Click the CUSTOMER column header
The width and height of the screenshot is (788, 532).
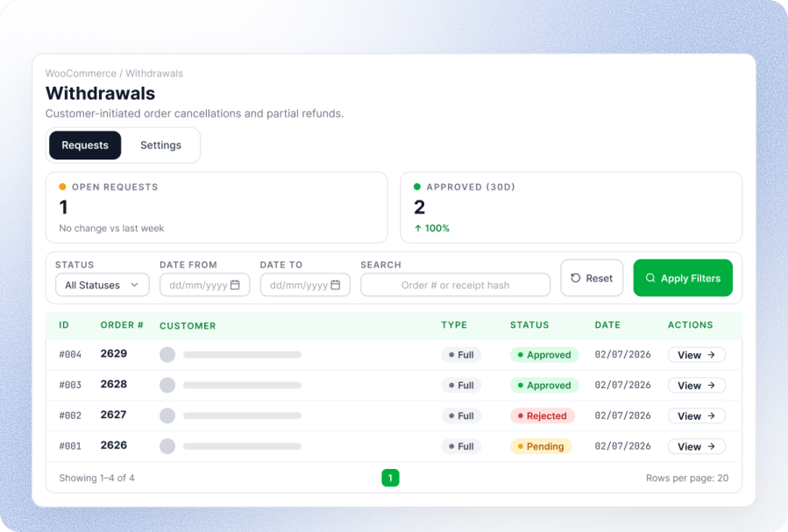188,326
